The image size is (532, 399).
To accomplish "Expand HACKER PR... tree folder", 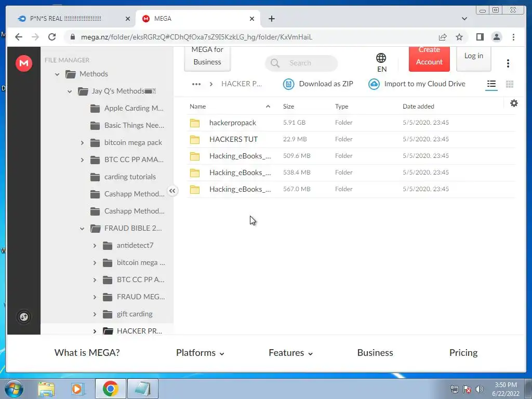I will click(x=95, y=331).
